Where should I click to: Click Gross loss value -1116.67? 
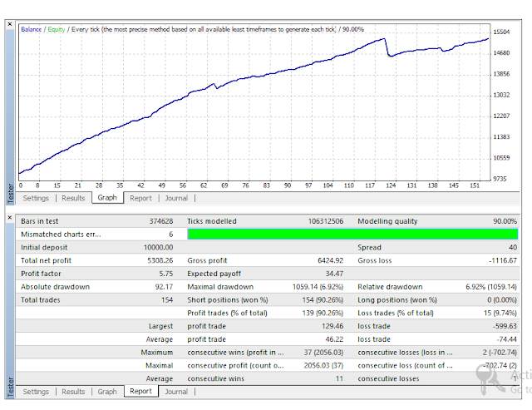coord(503,260)
